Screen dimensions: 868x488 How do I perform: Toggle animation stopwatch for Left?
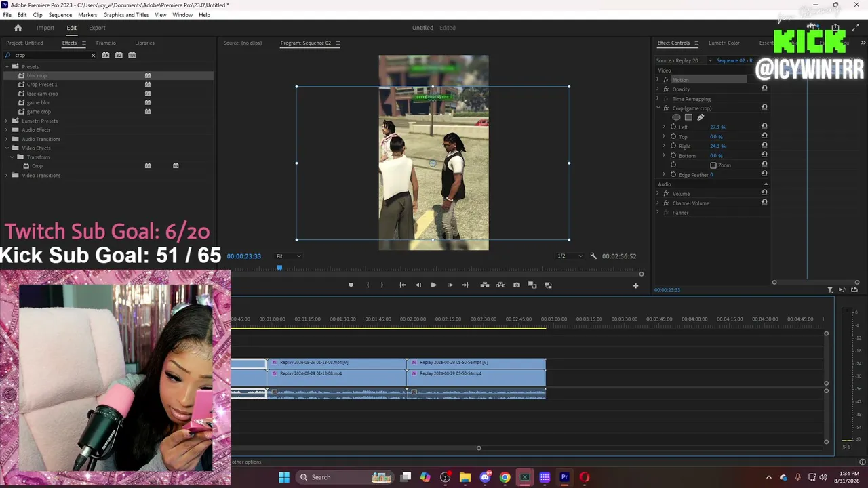pos(673,127)
